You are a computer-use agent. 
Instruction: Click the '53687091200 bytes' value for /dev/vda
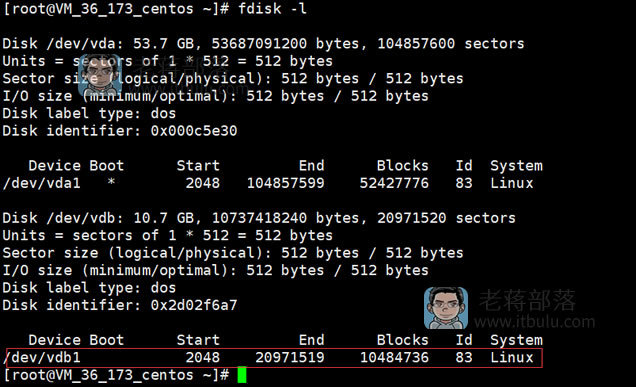click(x=285, y=43)
